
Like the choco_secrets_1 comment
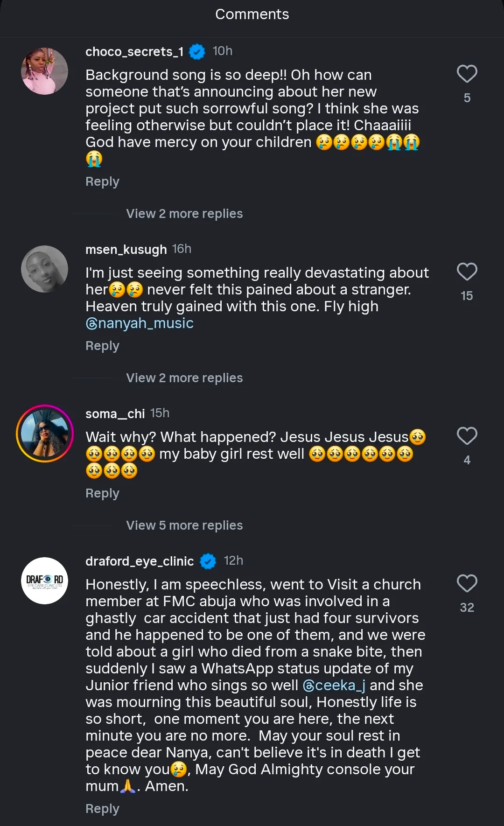point(467,74)
